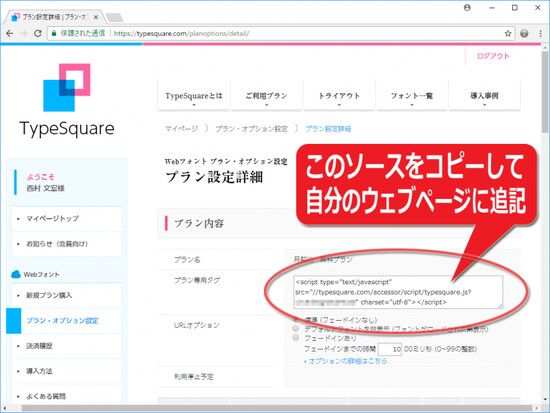The height and width of the screenshot is (413, 550).
Task: Open the トライアウト menu
Action: (x=339, y=96)
